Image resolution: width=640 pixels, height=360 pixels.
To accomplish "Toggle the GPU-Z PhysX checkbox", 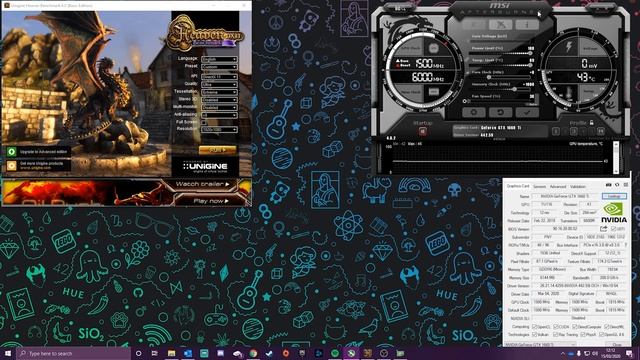I will pos(583,334).
